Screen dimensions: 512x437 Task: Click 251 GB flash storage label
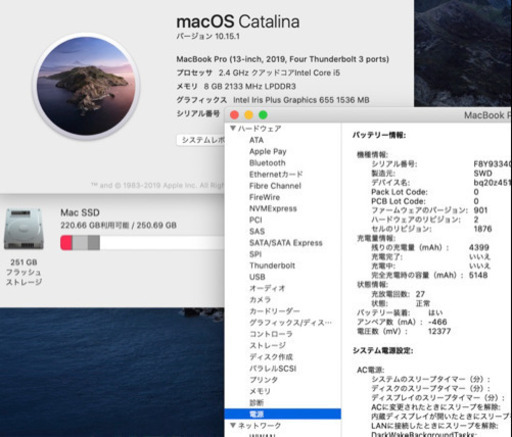24,272
